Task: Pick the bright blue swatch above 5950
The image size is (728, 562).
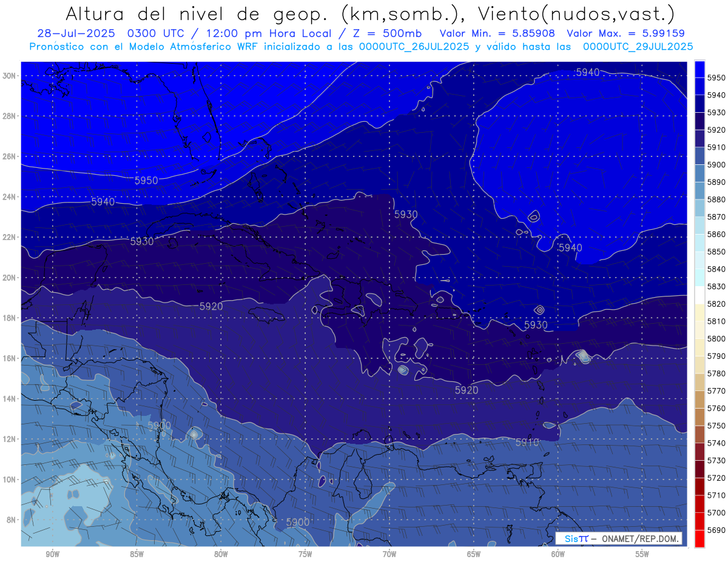Action: [x=699, y=69]
